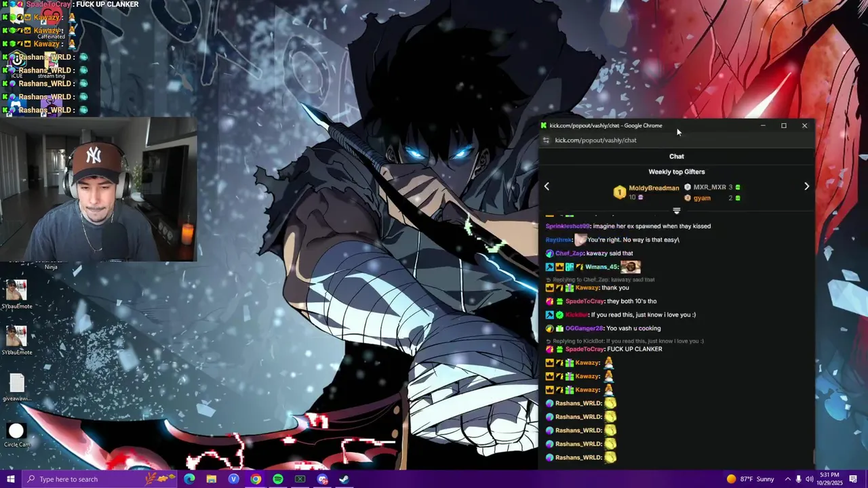Viewport: 868px width, 488px height.
Task: Click username Wmans_45 in chat
Action: pos(601,267)
